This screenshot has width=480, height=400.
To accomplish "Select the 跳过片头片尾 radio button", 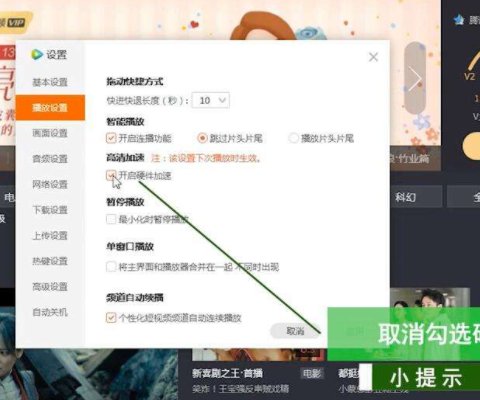I will coord(202,138).
